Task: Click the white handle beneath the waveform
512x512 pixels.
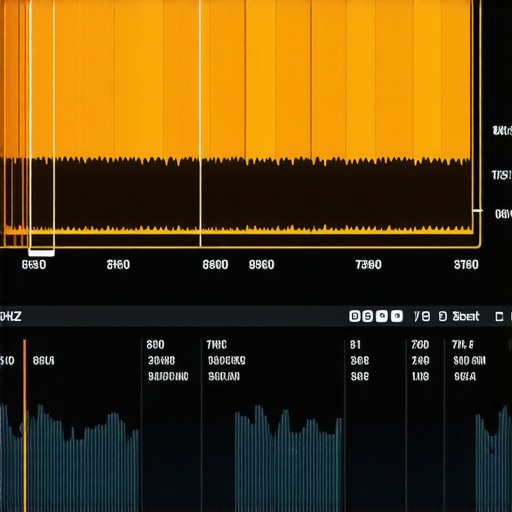Action: 42,253
